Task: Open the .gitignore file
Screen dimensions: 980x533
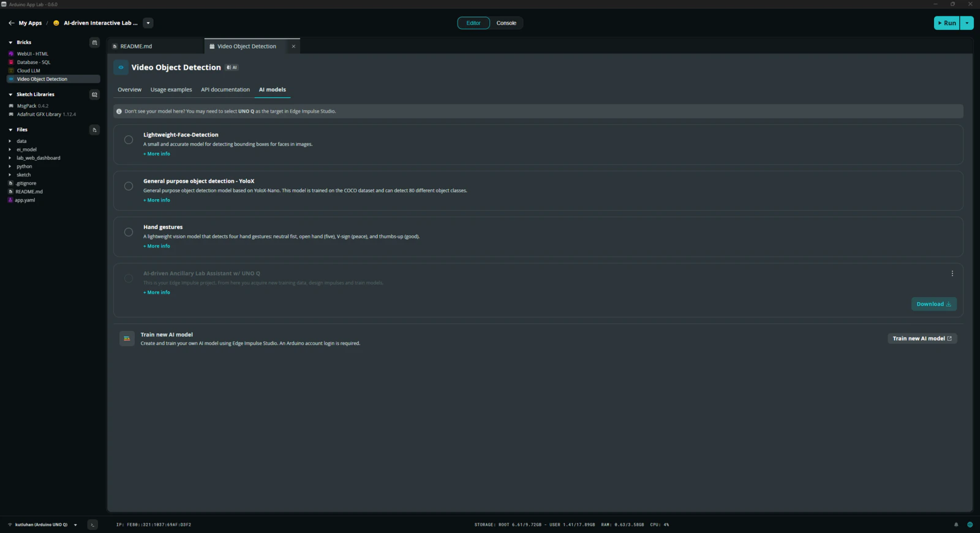Action: [26, 183]
